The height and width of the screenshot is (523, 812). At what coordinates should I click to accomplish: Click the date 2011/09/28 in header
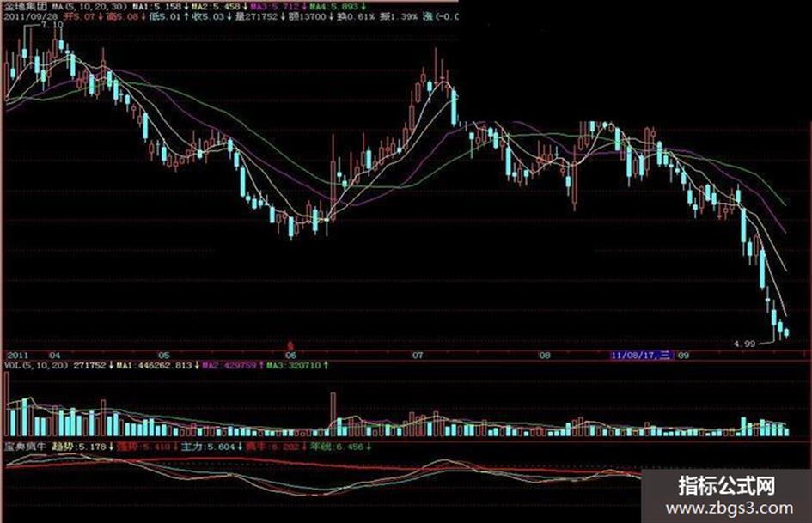[x=30, y=16]
